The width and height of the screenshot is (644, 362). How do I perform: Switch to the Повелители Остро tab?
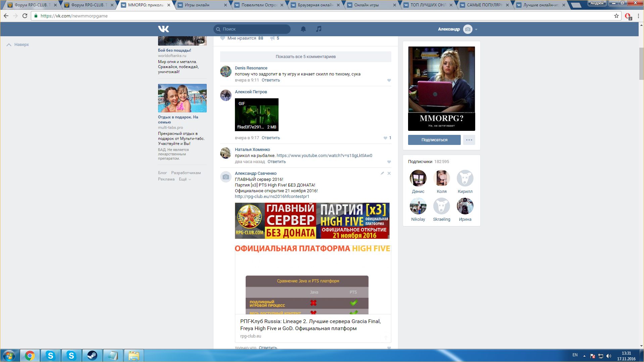tap(258, 5)
